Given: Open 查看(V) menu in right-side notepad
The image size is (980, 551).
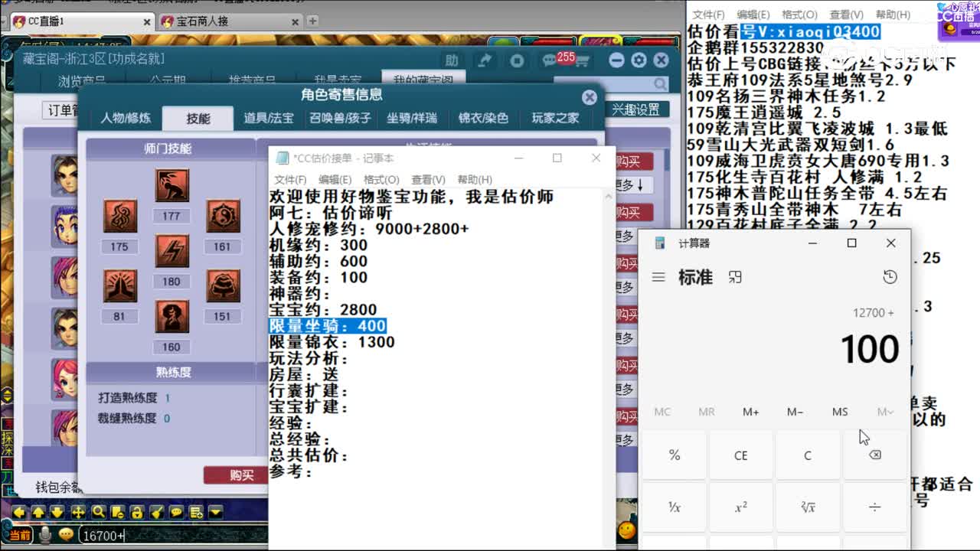Looking at the screenshot, I should pos(846,15).
